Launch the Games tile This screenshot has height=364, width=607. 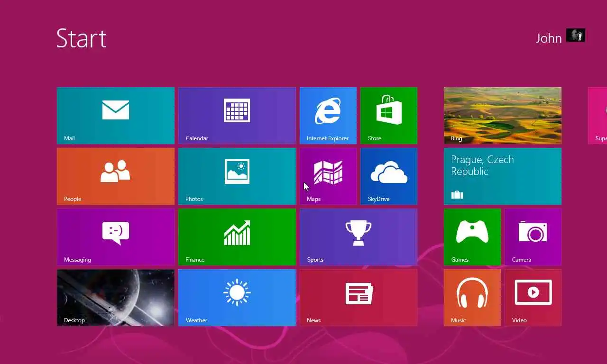(472, 237)
